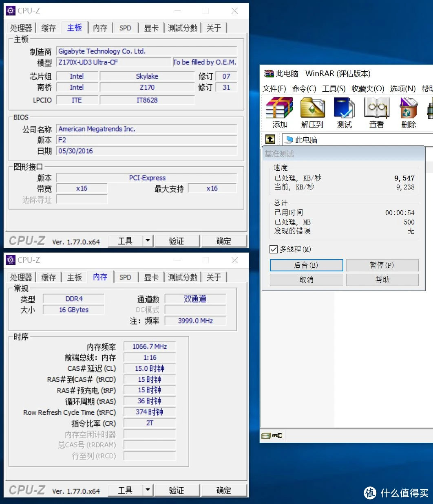Expand the 工具 dropdown arrow in bottom CPU-Z

point(148,490)
